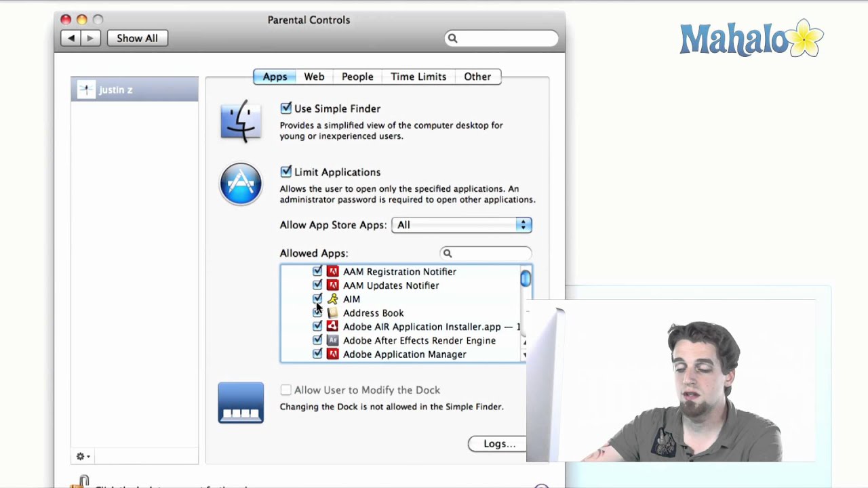Open the gear action menu below the user list
This screenshot has width=868, height=488.
pos(83,456)
